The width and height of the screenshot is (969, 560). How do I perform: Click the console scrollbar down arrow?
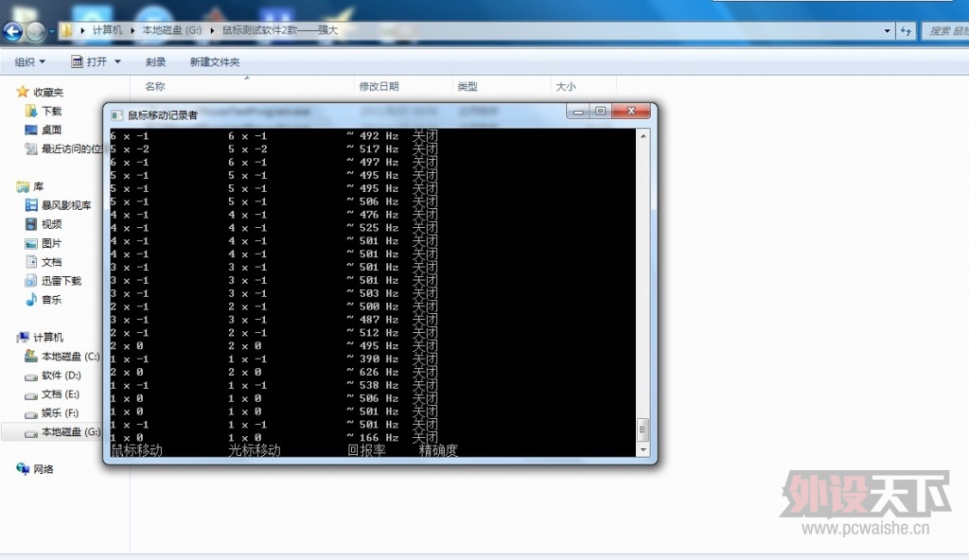(643, 450)
